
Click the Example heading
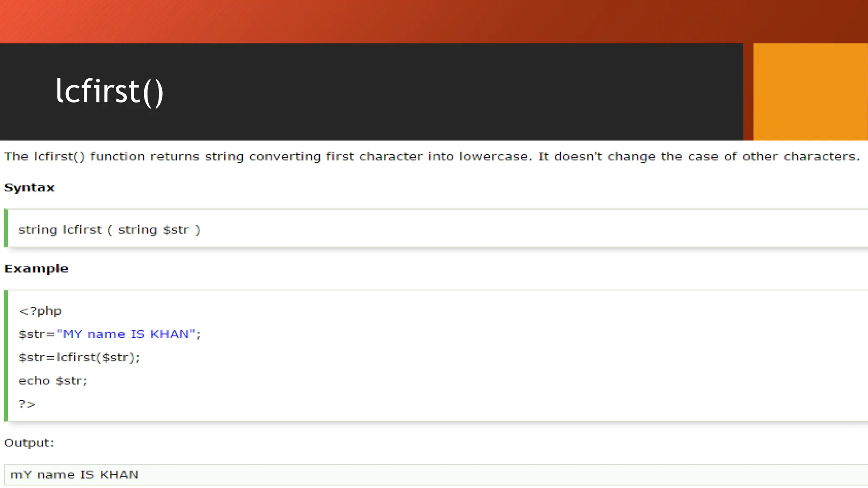(x=36, y=269)
